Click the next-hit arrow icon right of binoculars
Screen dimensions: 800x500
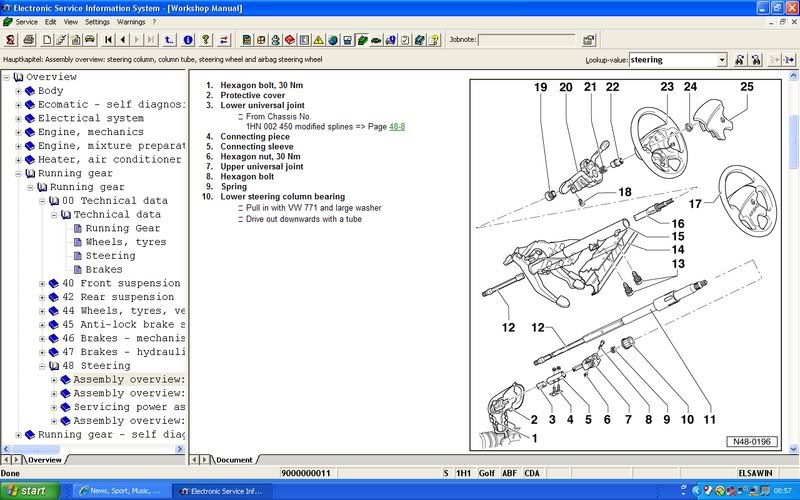[789, 60]
